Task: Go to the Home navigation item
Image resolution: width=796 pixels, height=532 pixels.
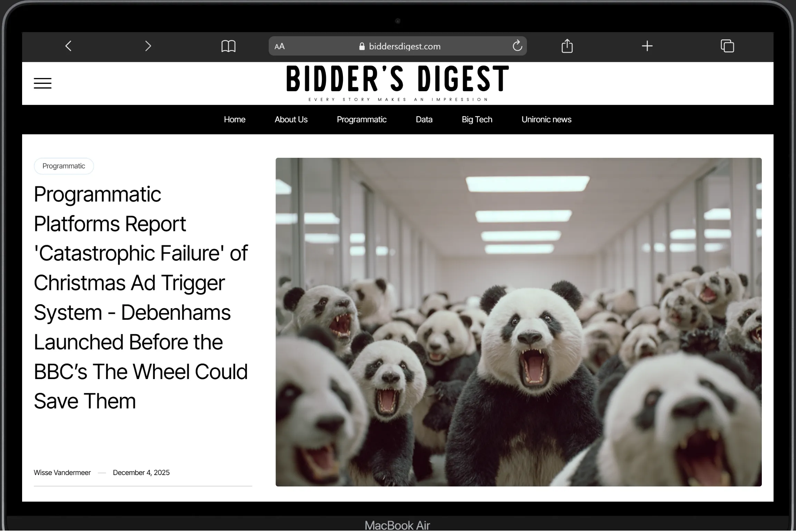Action: pos(234,119)
